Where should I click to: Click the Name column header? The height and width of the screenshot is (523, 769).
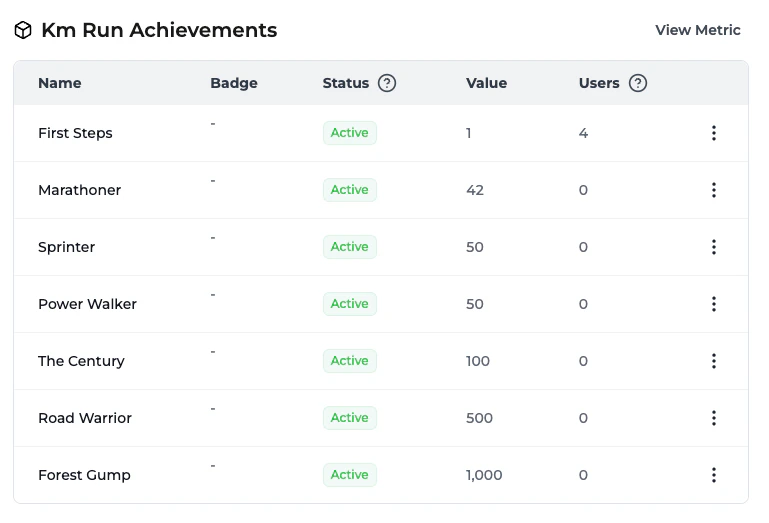[60, 83]
